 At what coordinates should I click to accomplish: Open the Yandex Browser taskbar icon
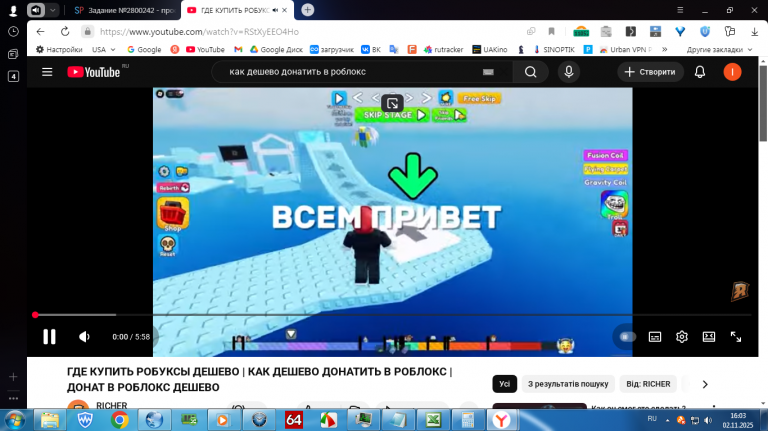(502, 420)
